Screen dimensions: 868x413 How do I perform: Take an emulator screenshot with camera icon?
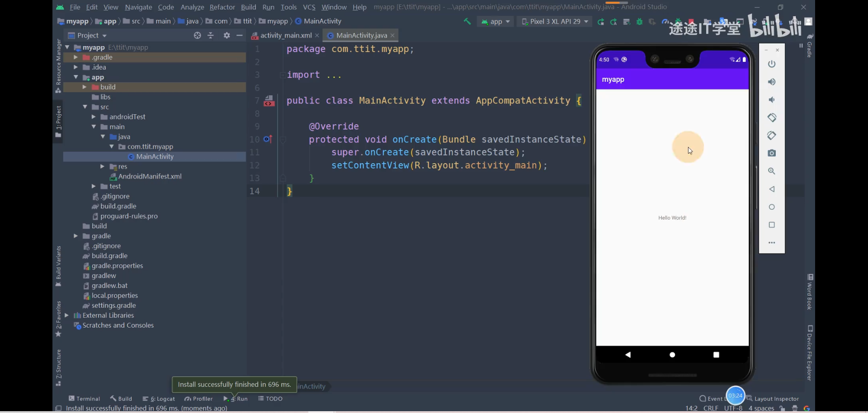pos(772,153)
